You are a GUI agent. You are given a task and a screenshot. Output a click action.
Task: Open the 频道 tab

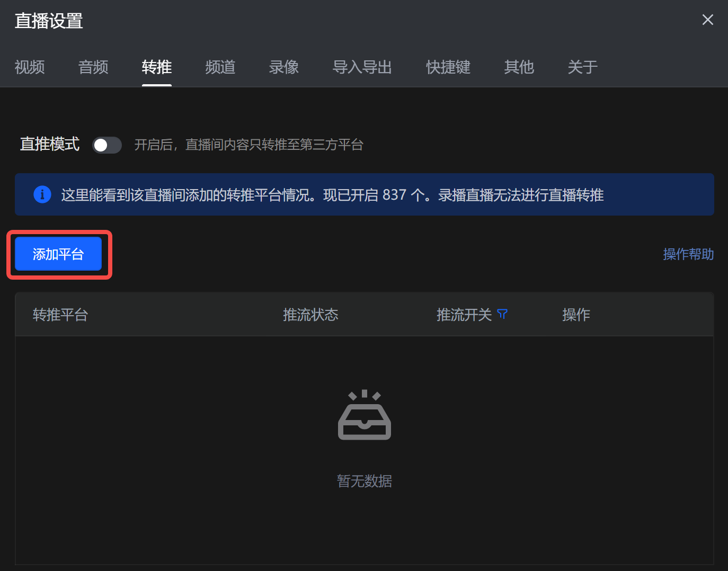point(220,67)
